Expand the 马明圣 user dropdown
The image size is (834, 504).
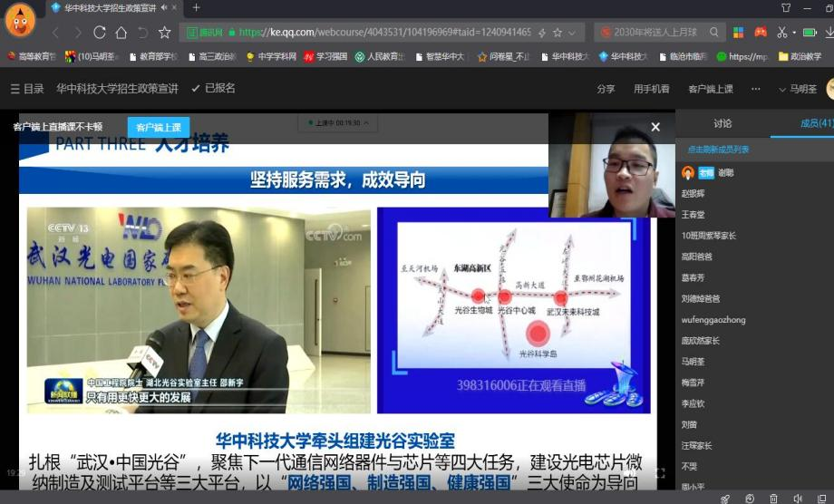[x=798, y=89]
